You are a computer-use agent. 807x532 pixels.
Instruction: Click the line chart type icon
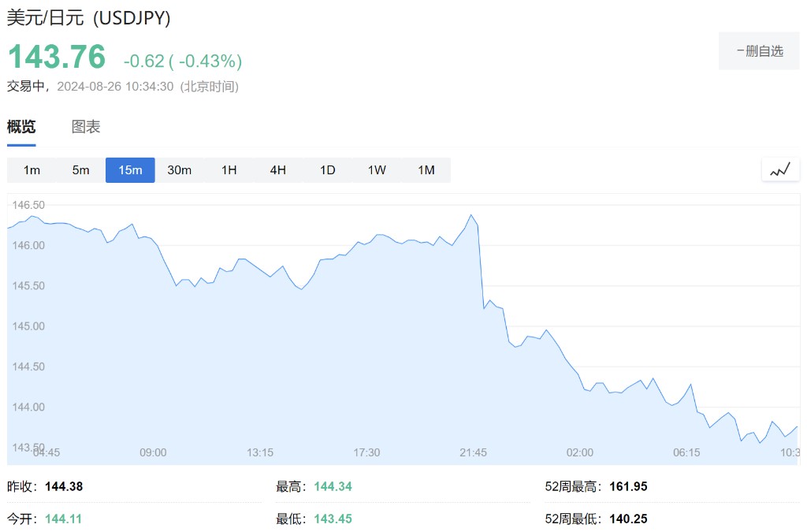[x=780, y=169]
